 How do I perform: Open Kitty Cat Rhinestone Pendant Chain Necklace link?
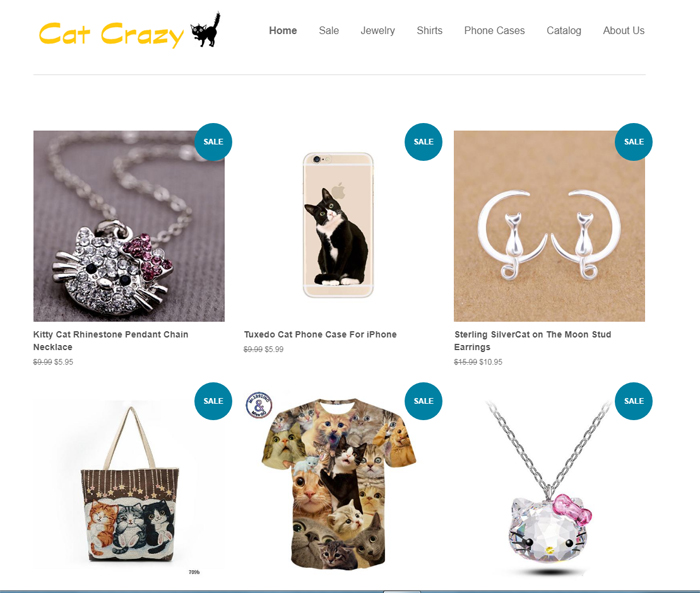[x=111, y=341]
